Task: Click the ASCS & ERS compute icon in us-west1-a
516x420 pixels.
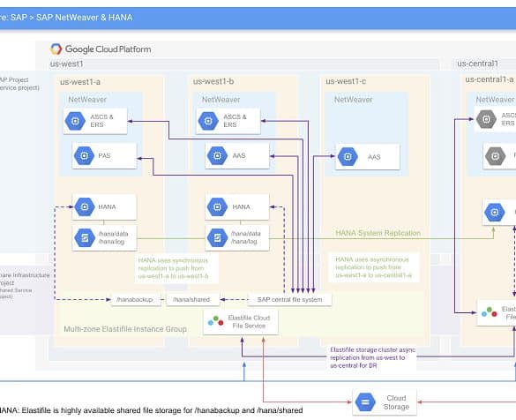Action: coord(75,121)
